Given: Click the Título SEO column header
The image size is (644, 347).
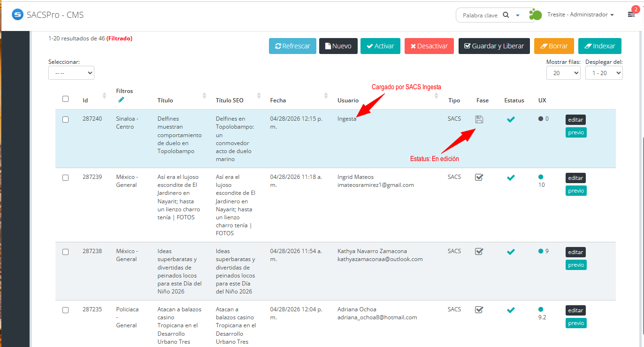Looking at the screenshot, I should [230, 100].
